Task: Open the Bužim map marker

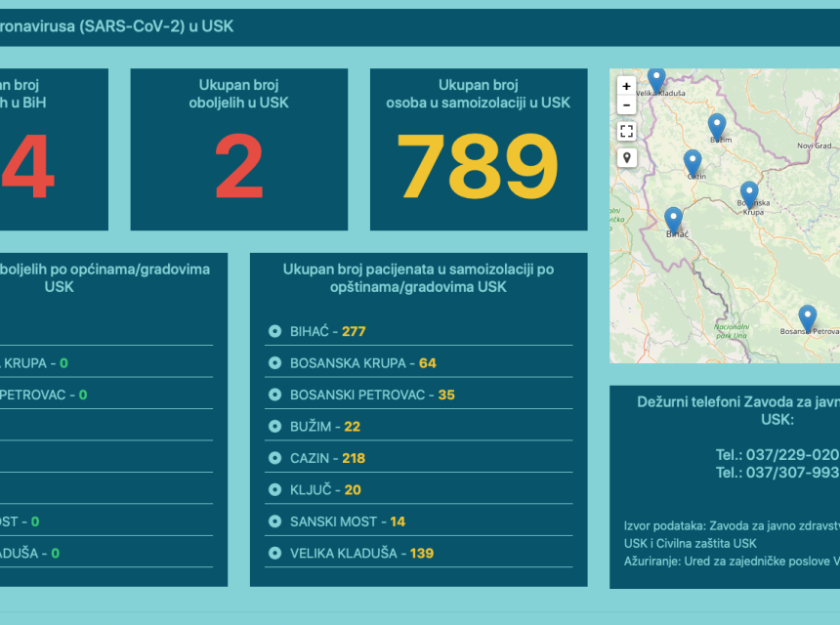Action: coord(717,126)
